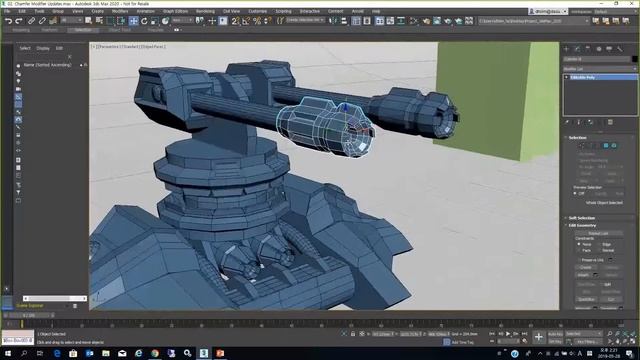Select Polygon sub-object level icon
This screenshot has width=640, height=360.
(x=606, y=145)
